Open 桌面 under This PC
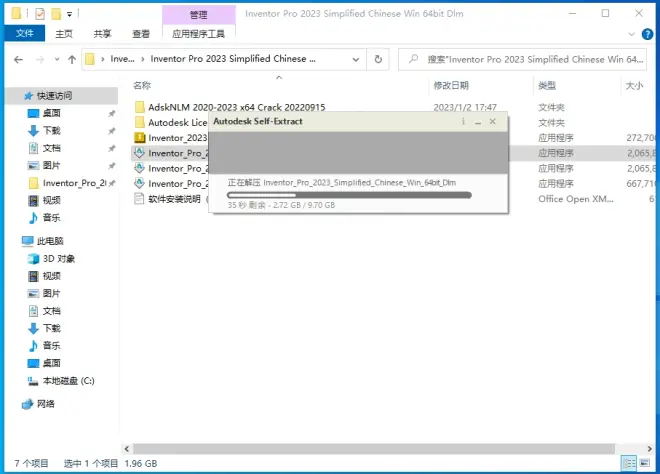This screenshot has width=660, height=474. pos(51,363)
